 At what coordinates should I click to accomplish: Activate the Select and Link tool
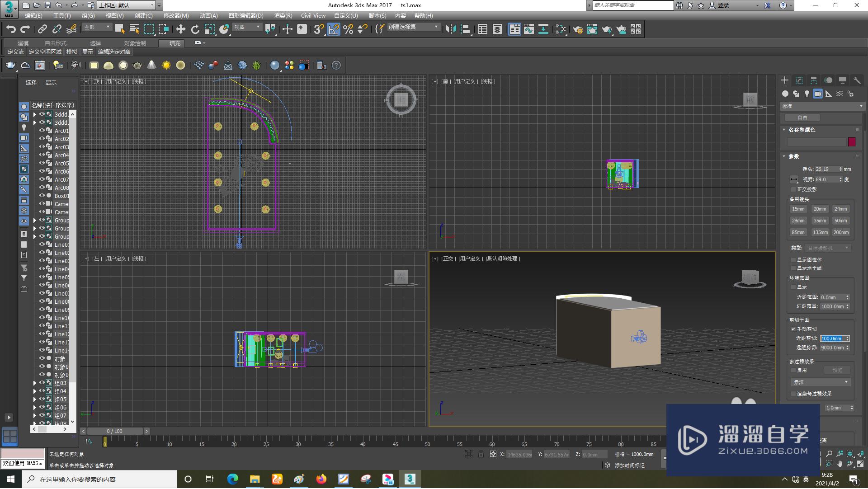42,29
